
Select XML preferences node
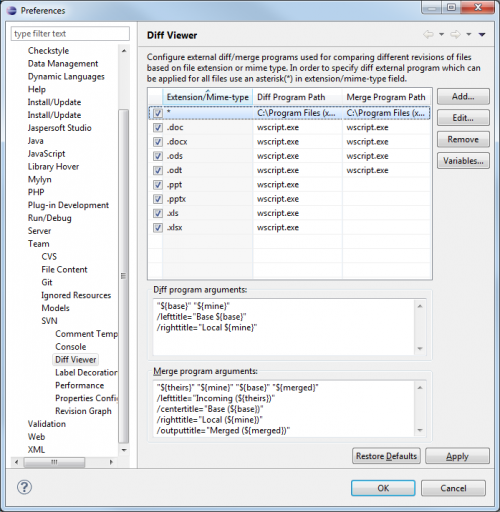tap(36, 450)
